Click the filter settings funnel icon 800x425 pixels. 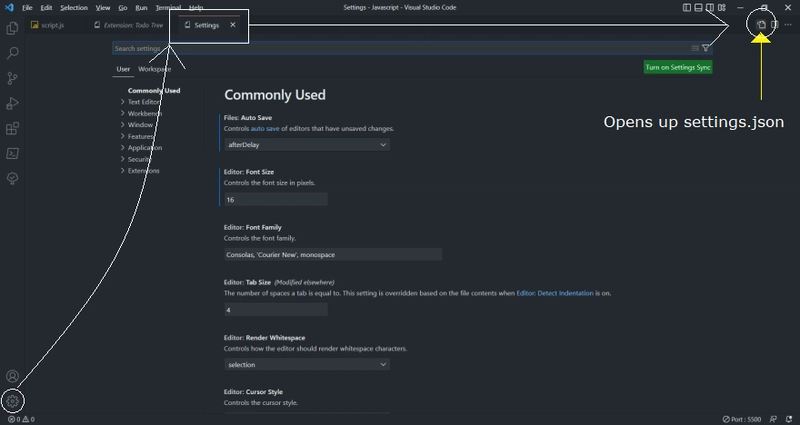pyautogui.click(x=706, y=48)
